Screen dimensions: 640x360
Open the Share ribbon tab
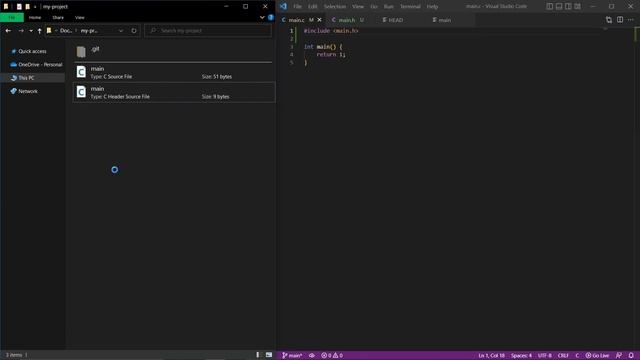pyautogui.click(x=58, y=18)
